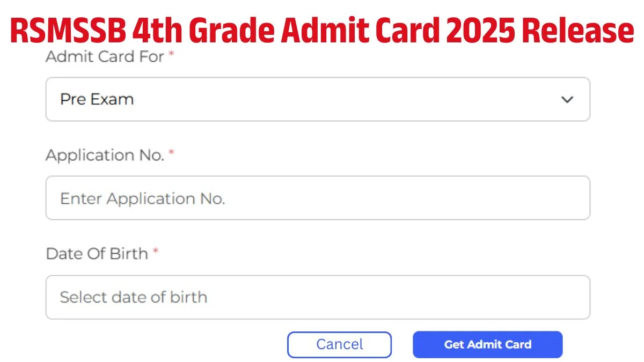Click the Enter Application No. input field
Image resolution: width=644 pixels, height=362 pixels.
pos(318,198)
